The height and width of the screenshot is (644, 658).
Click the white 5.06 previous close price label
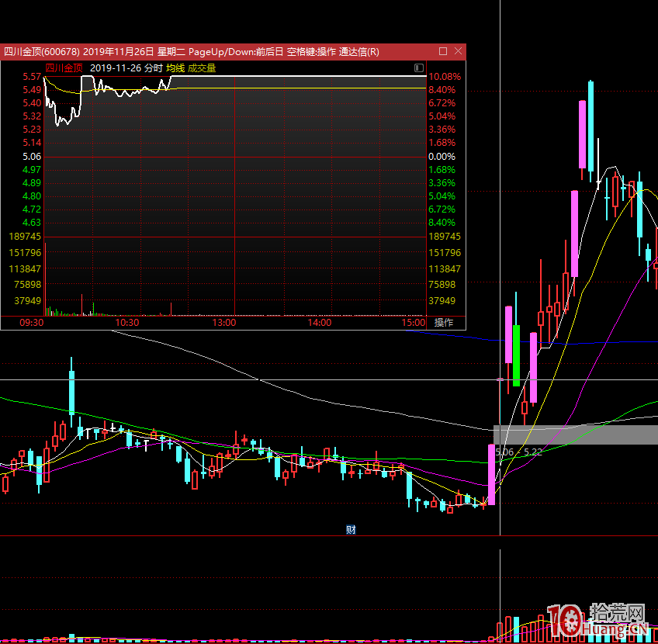point(32,157)
